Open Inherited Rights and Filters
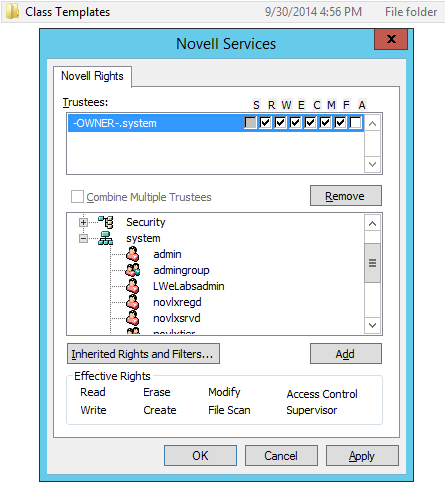The height and width of the screenshot is (483, 445). (143, 354)
